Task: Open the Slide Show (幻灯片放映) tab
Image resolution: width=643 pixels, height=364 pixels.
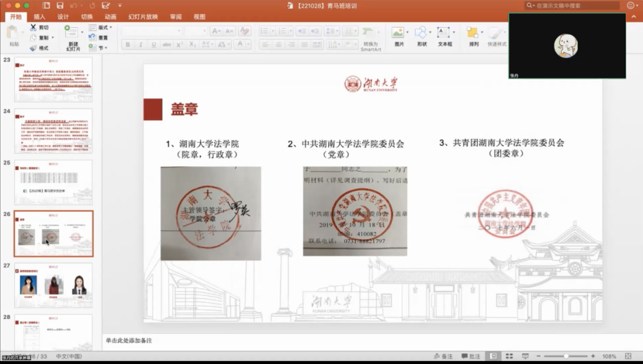Action: tap(143, 17)
